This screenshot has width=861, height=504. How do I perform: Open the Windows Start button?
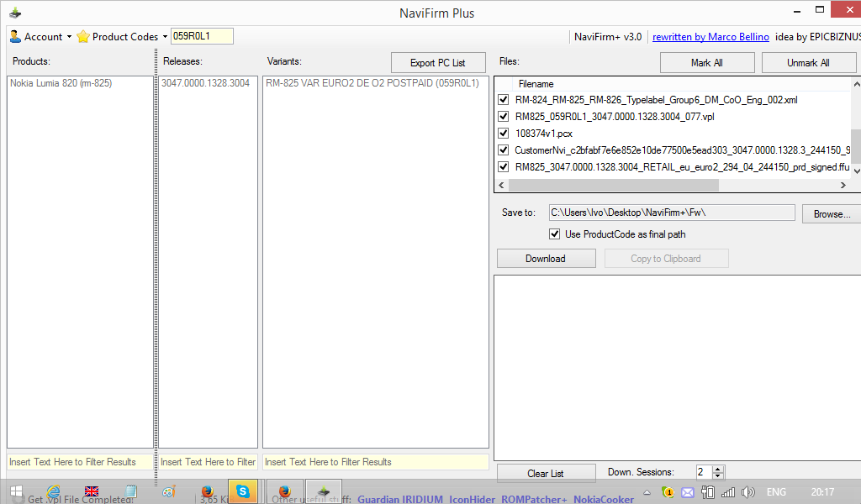pyautogui.click(x=17, y=491)
